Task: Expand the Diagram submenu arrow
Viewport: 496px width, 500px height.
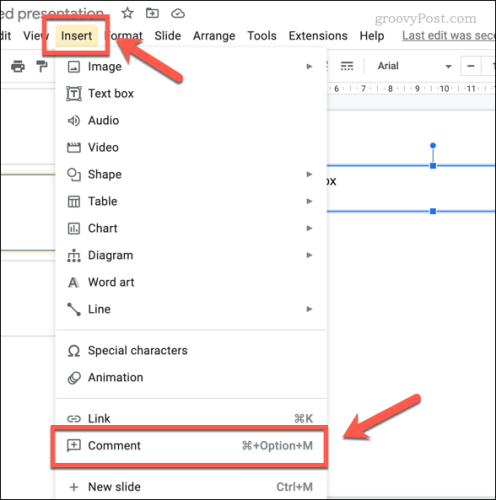Action: pos(309,255)
